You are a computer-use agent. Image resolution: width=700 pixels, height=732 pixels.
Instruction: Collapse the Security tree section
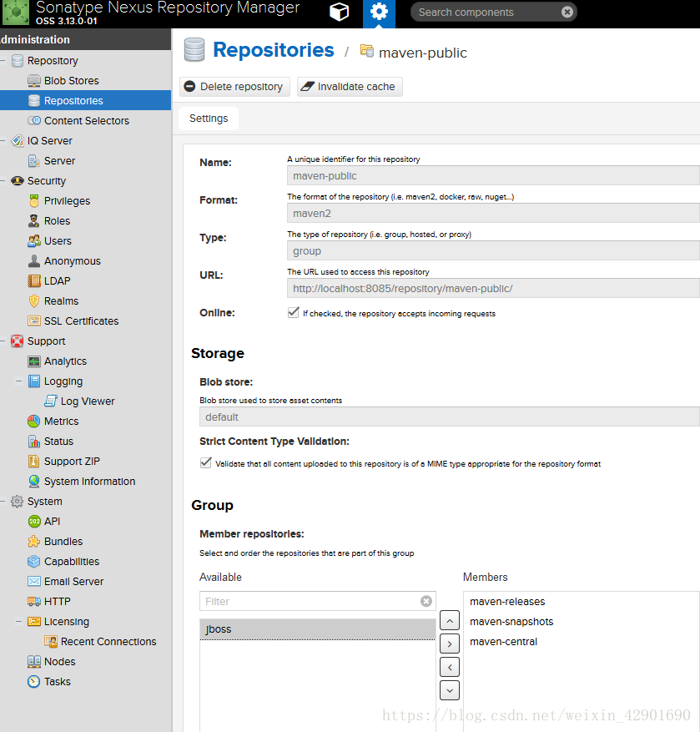(3, 180)
